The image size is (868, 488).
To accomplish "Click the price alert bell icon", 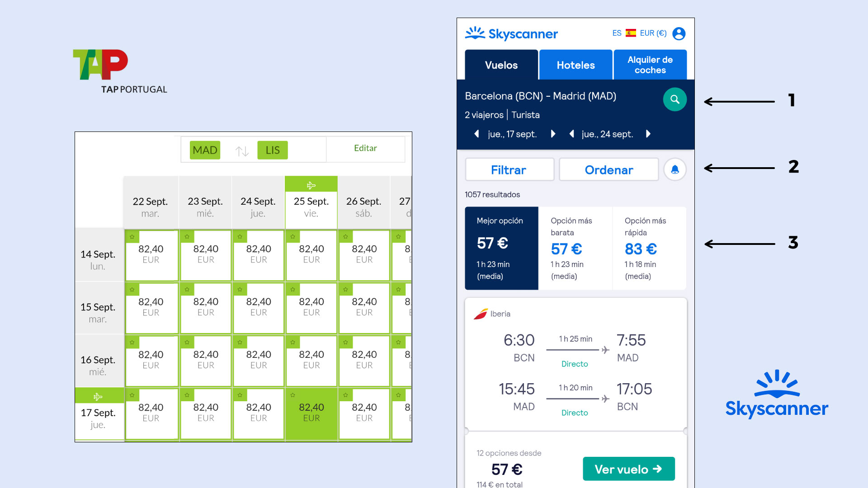I will (675, 169).
